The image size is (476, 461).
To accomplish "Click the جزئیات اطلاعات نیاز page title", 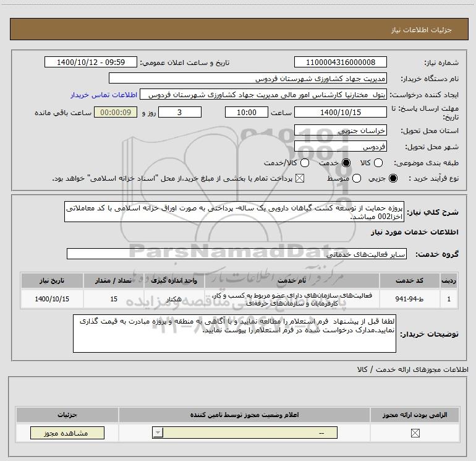I will tap(421, 30).
